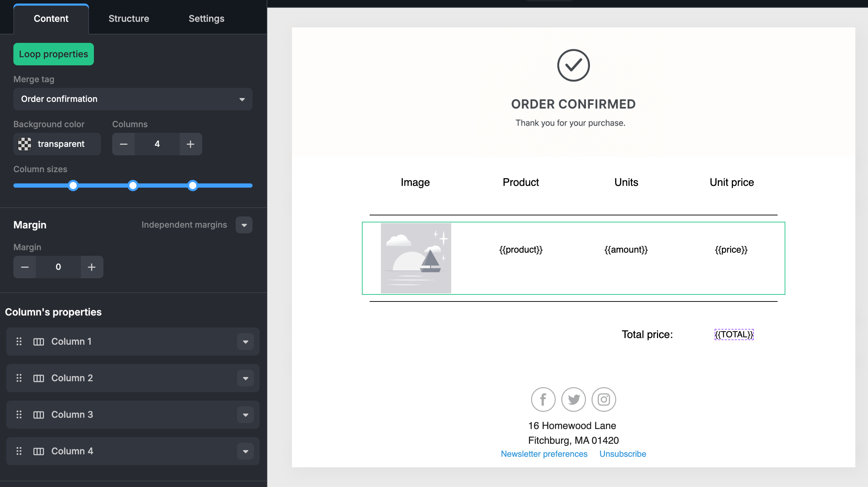
Task: Click the Column 3 columns layout icon
Action: [x=39, y=415]
